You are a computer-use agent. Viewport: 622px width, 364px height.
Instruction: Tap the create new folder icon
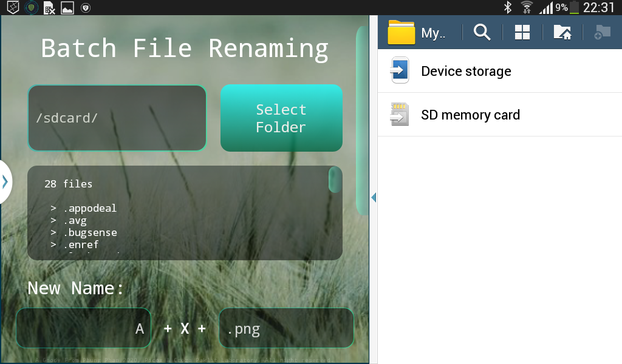click(x=602, y=32)
